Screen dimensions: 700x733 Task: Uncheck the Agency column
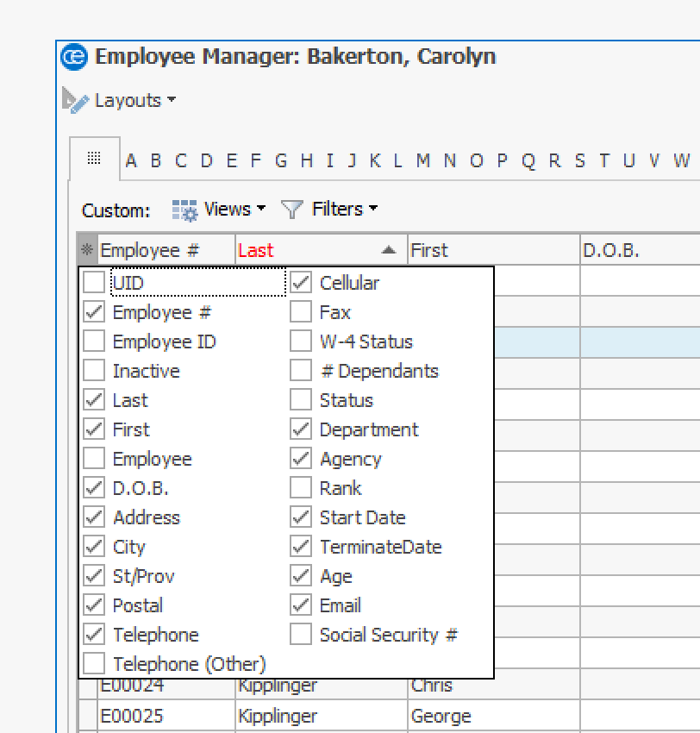coord(301,459)
